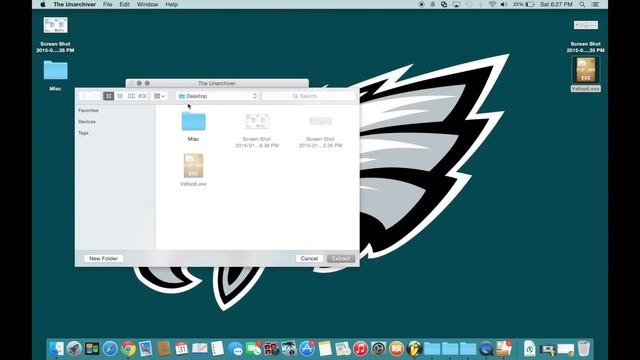
Task: Open the Wi-Fi status menu
Action: click(492, 4)
